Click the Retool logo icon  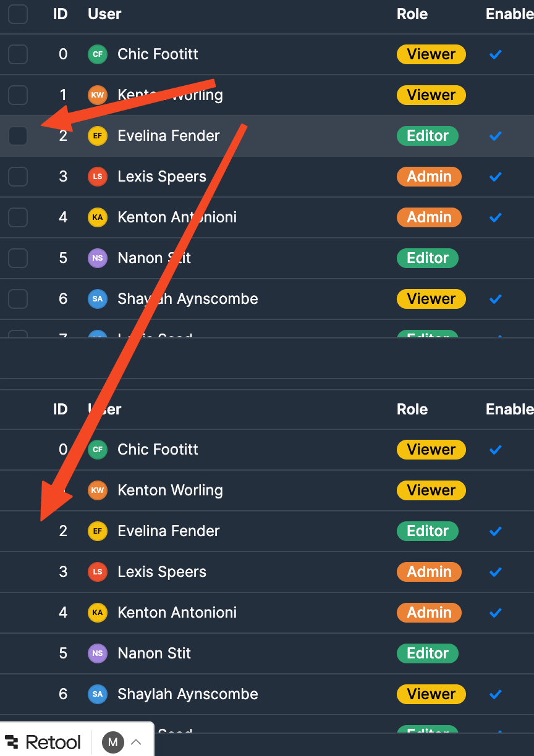tap(11, 742)
